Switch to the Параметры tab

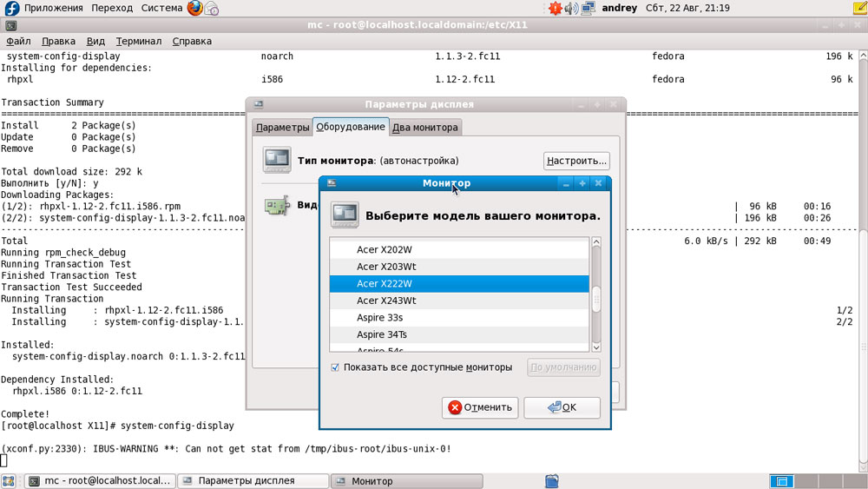click(282, 128)
